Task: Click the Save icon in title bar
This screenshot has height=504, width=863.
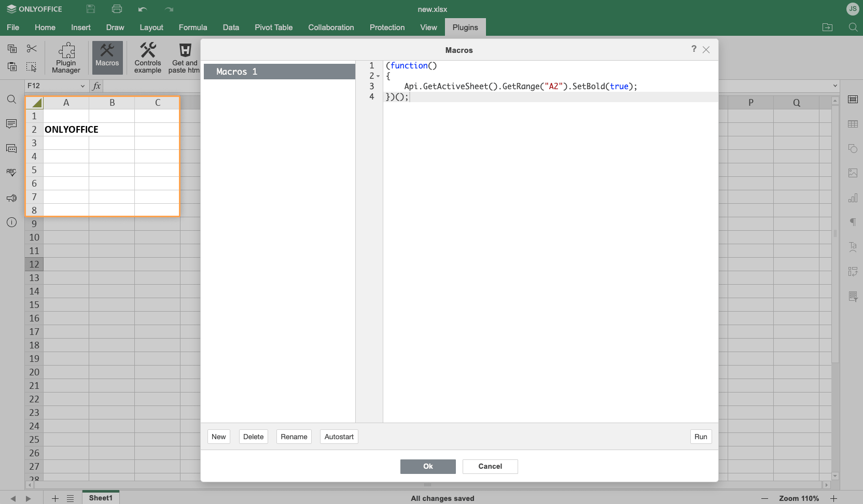Action: tap(91, 9)
